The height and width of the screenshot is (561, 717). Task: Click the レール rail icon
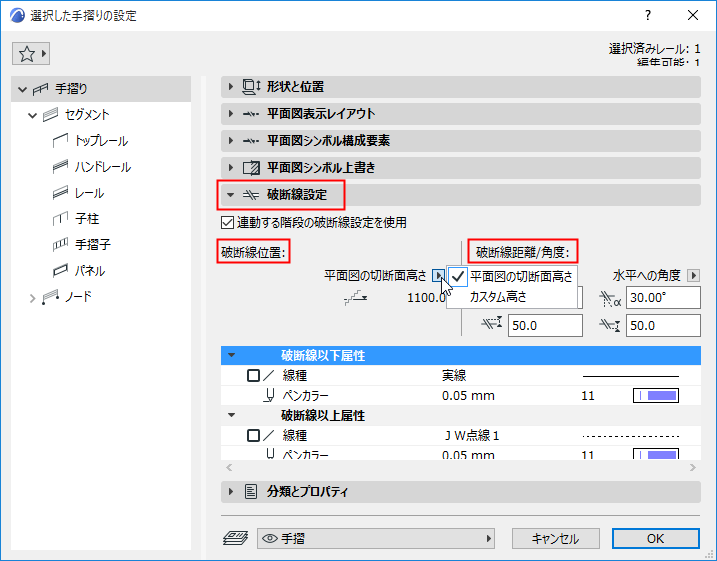60,193
